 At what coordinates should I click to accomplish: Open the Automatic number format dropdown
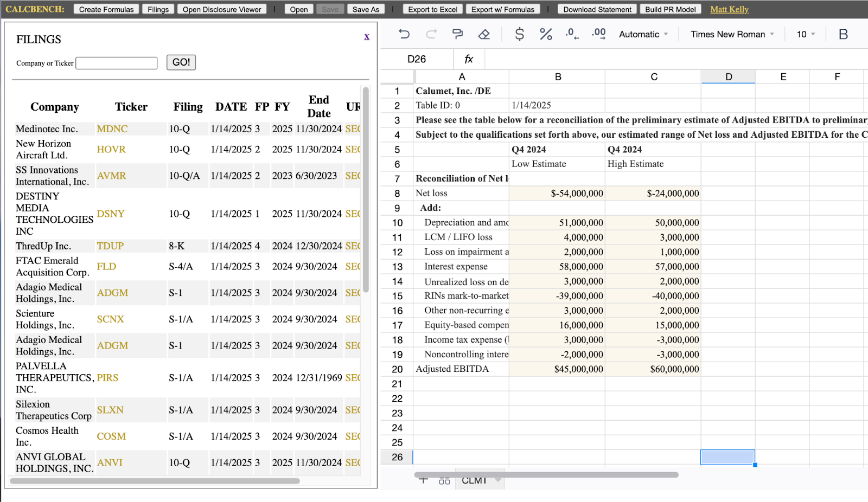pos(643,34)
